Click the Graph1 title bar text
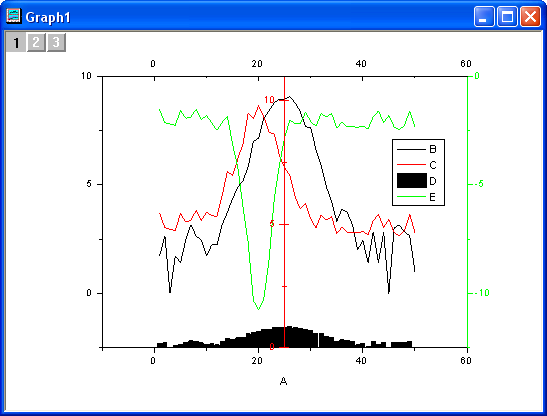 pyautogui.click(x=48, y=17)
